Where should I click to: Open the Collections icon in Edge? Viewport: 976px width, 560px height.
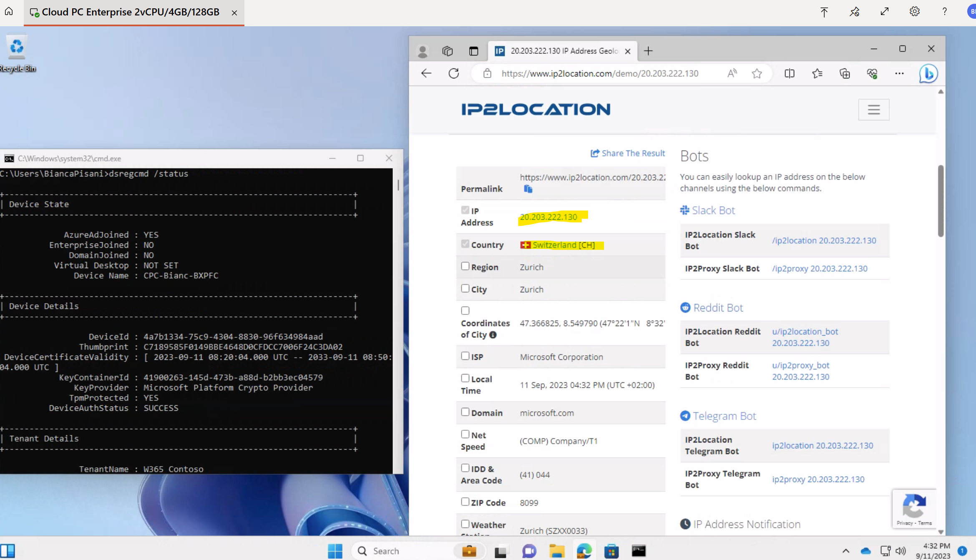845,73
